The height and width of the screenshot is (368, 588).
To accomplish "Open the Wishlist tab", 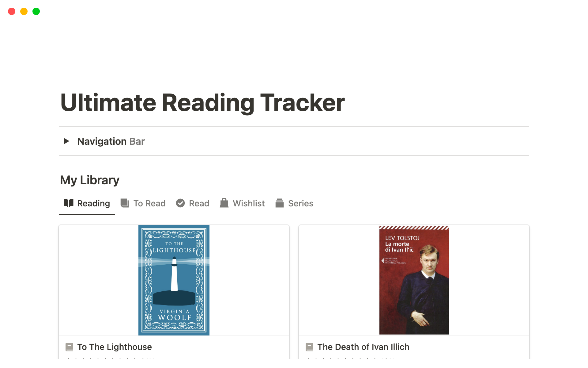I will pyautogui.click(x=248, y=203).
